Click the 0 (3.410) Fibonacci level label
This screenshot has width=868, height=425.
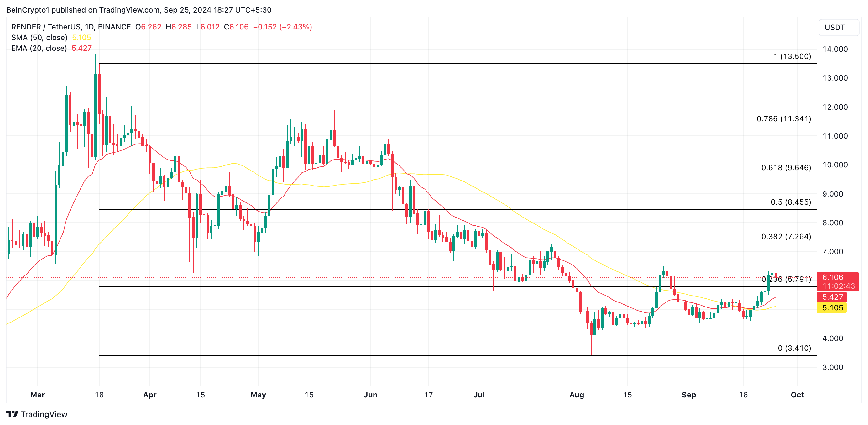coord(794,348)
